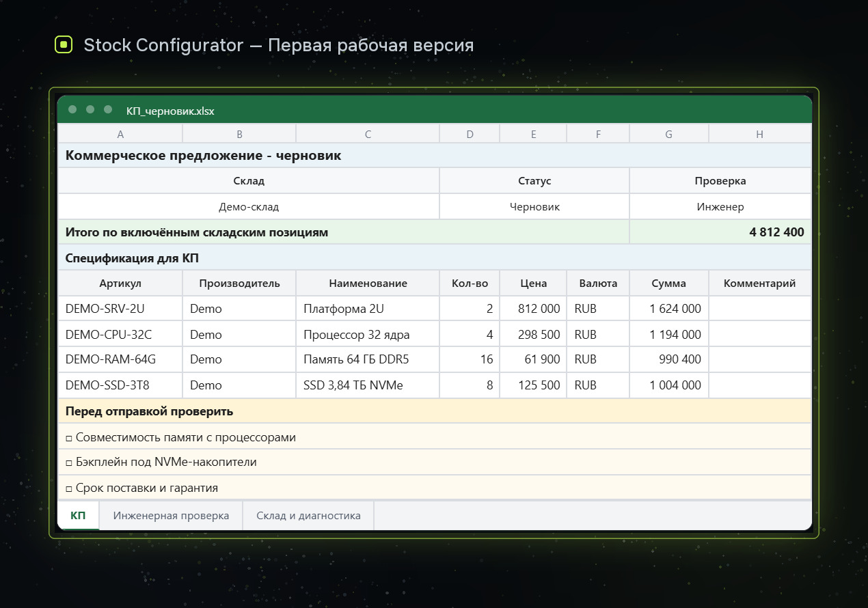Screen dimensions: 868x608
Task: Select column E header
Action: [x=533, y=134]
